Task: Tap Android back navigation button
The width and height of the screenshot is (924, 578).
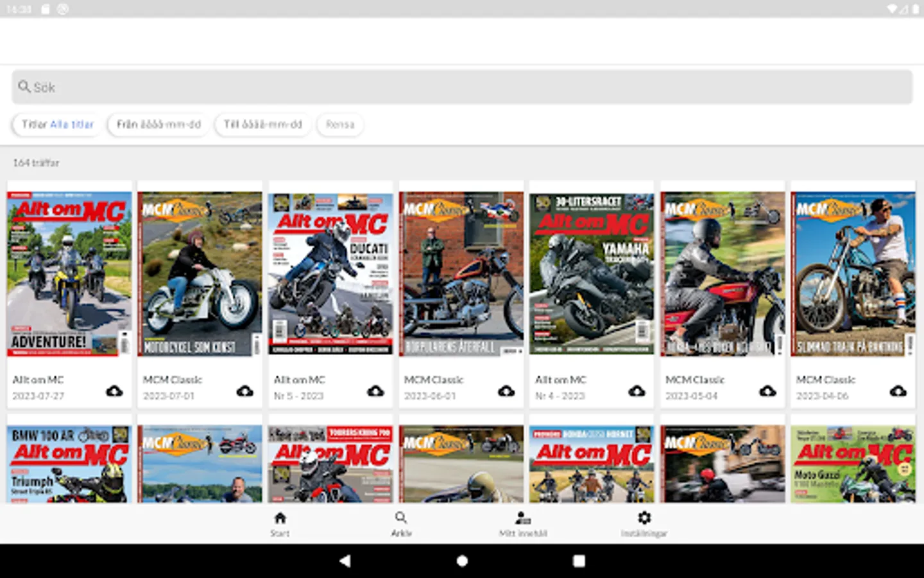Action: tap(345, 561)
